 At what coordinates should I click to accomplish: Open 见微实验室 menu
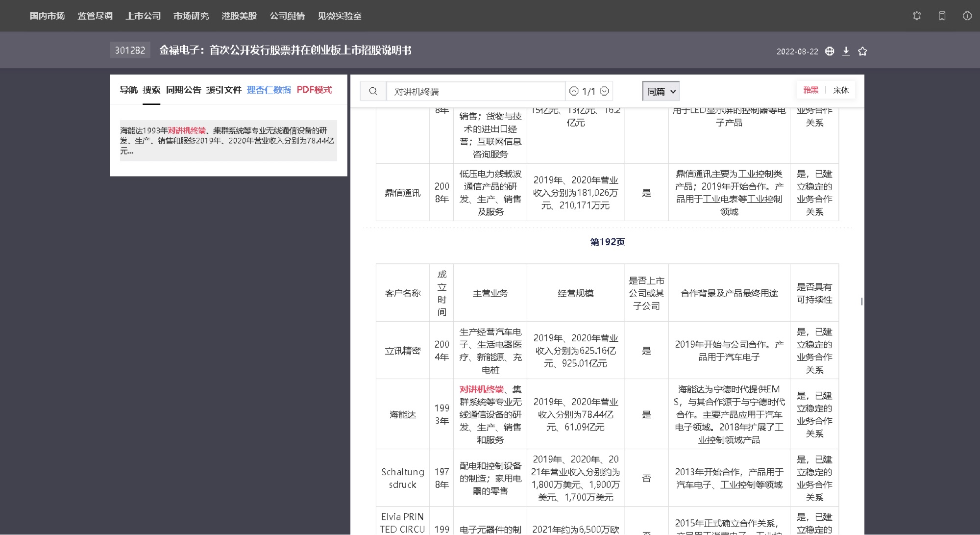340,16
